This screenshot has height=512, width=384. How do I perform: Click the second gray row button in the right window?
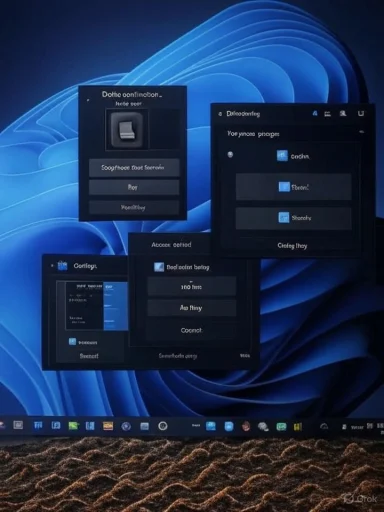pyautogui.click(x=294, y=218)
